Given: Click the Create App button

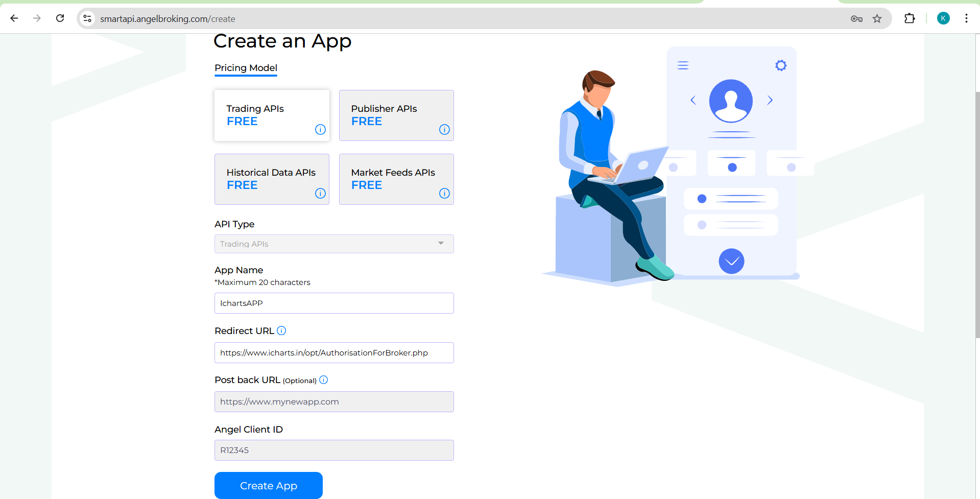Looking at the screenshot, I should 268,485.
